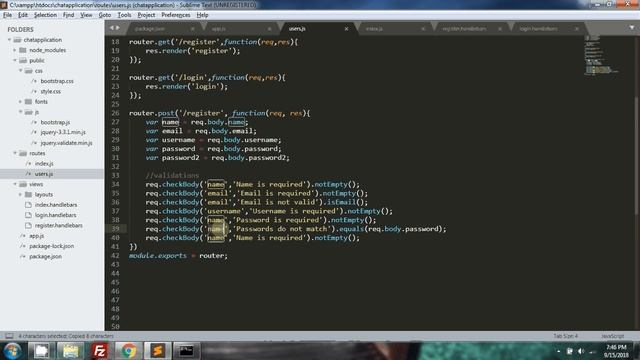
Task: Click the file icon beside jquery.validate.min.js
Action: click(34, 143)
